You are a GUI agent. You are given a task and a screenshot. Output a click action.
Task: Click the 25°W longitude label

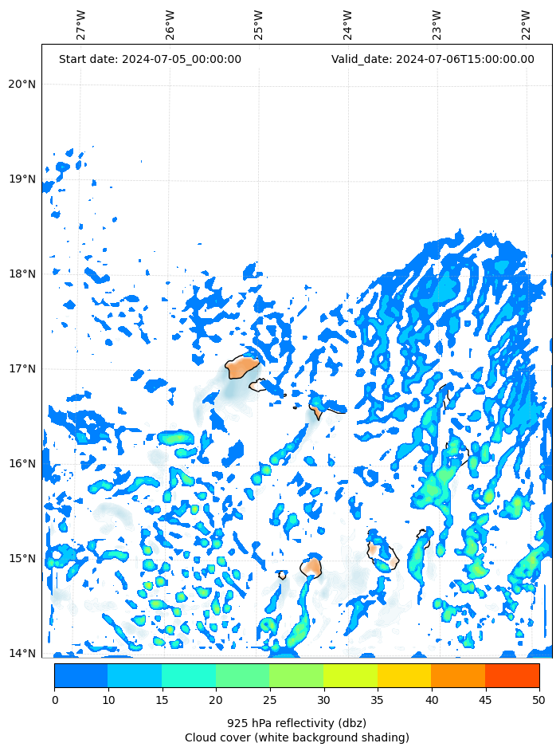[258, 25]
